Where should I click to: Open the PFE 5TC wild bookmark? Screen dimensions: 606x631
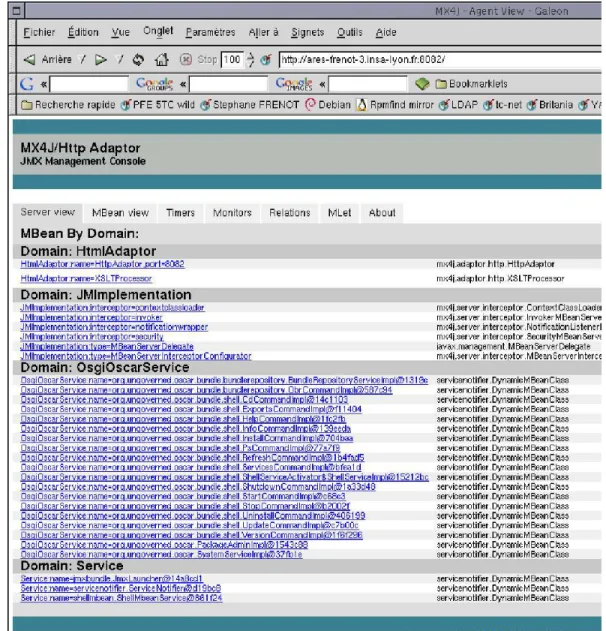click(x=158, y=105)
